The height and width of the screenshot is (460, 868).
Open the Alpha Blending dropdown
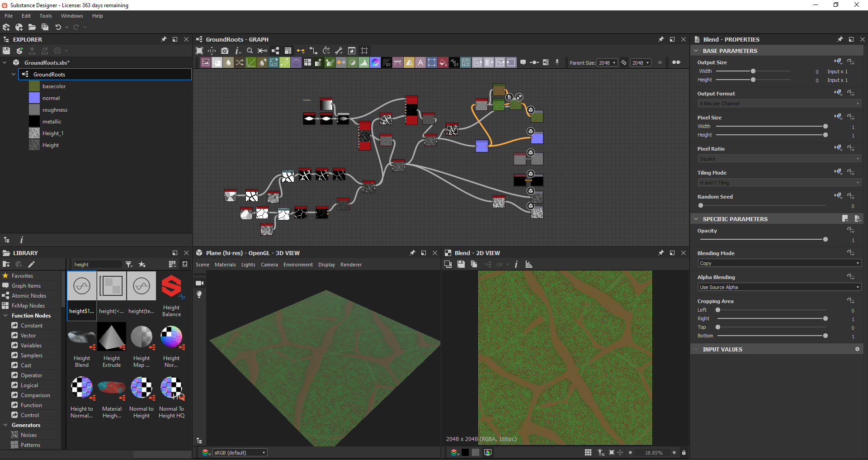click(x=779, y=287)
